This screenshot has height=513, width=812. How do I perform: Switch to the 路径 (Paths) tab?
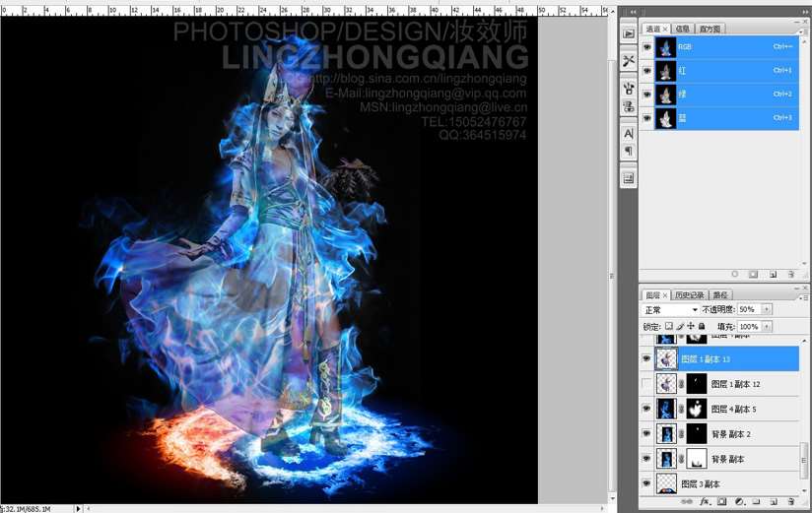[720, 295]
